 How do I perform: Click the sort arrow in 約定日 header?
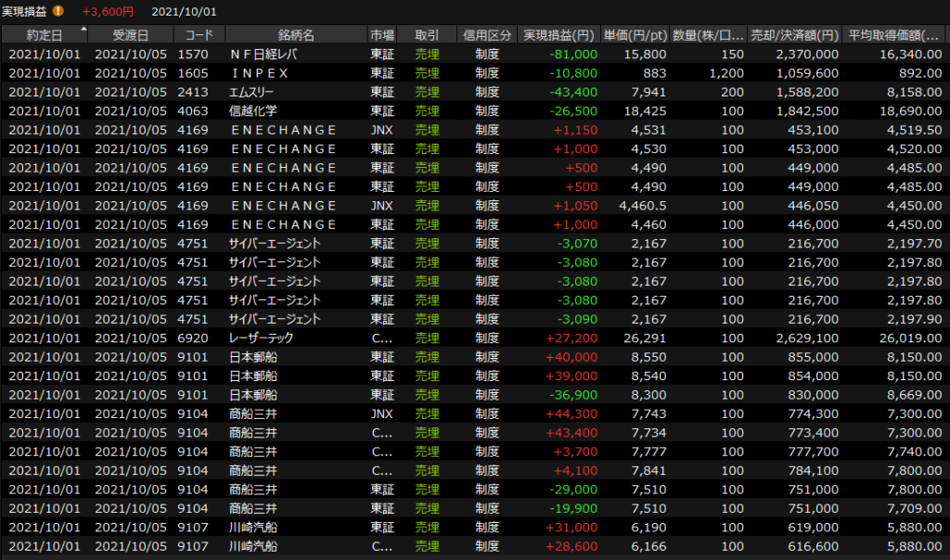(84, 30)
